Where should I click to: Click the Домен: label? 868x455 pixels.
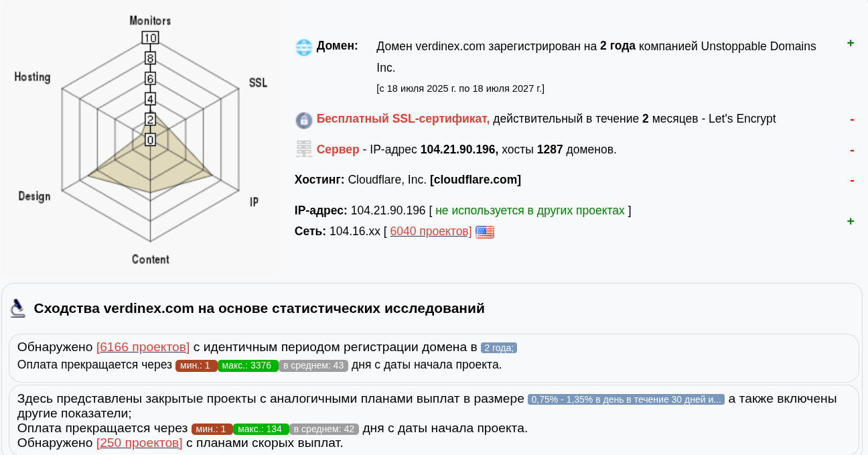[337, 46]
